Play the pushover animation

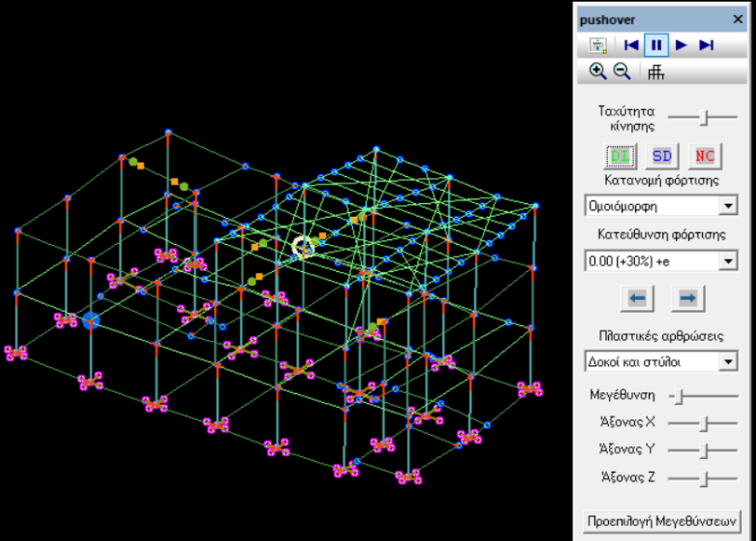pyautogui.click(x=682, y=46)
